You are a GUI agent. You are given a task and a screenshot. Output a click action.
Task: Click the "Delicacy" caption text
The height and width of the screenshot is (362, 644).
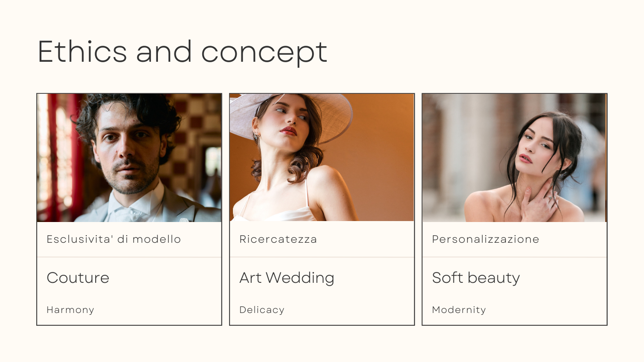(x=262, y=310)
